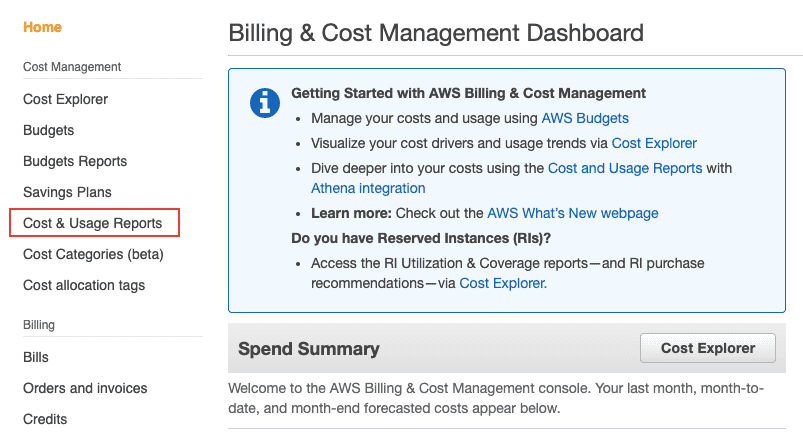Open Savings Plans sidebar item
This screenshot has width=803, height=439.
point(67,192)
